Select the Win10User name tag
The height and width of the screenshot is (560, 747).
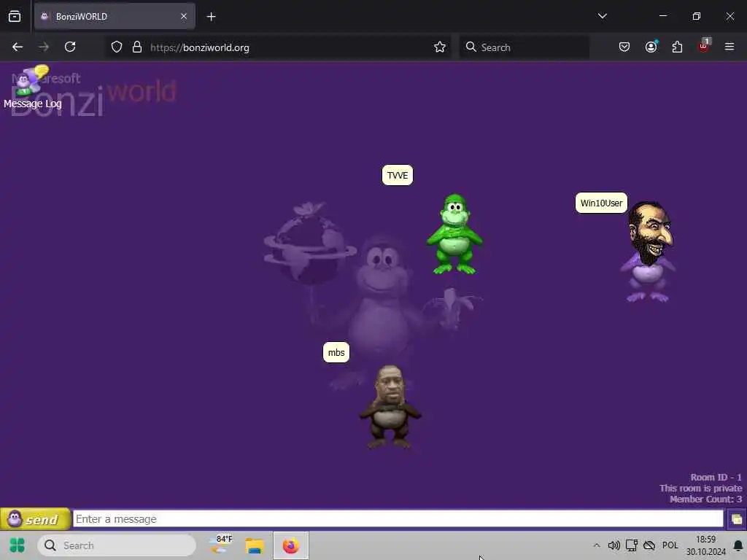(601, 203)
